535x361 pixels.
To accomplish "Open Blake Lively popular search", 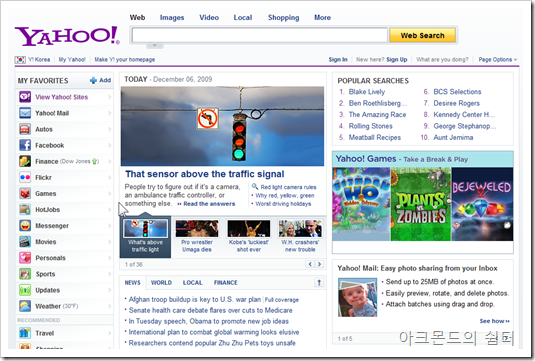I will 367,91.
